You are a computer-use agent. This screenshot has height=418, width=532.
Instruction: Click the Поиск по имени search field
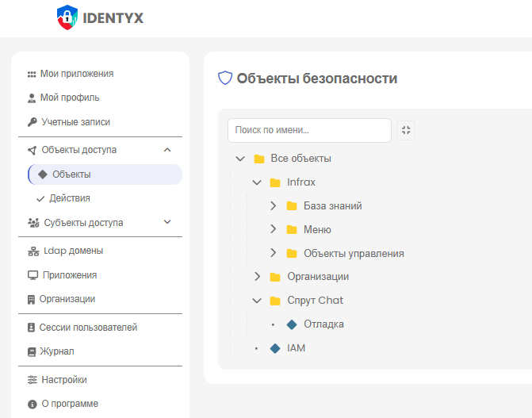pos(309,130)
